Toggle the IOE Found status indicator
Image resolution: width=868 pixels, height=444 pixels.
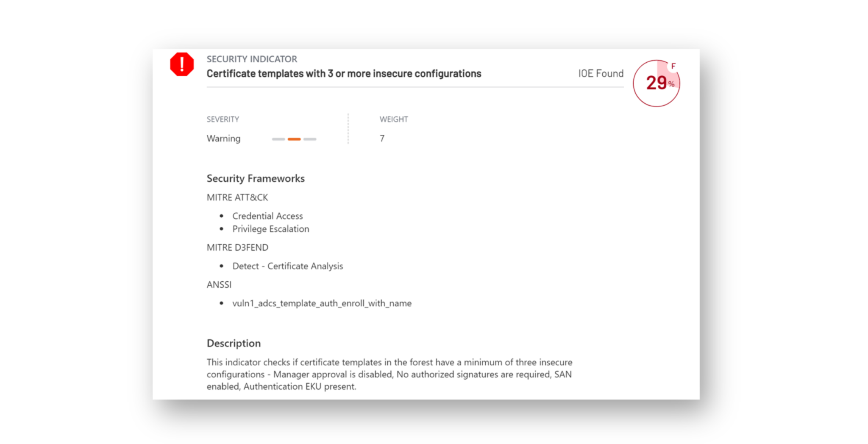tap(600, 73)
